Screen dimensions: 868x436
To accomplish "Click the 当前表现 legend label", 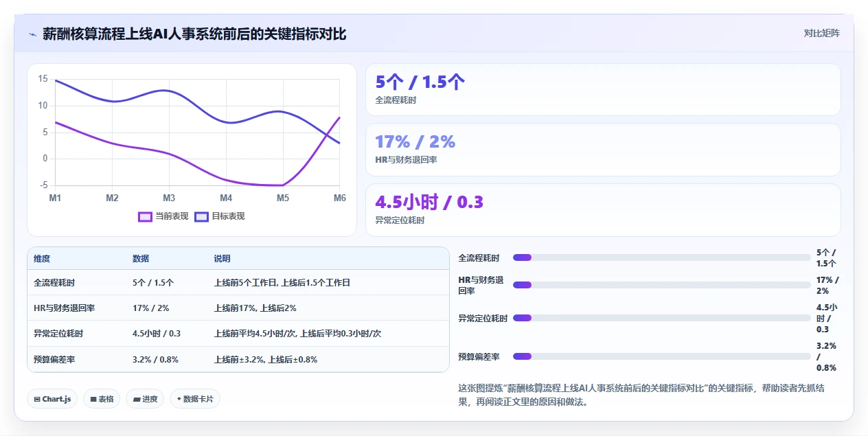I will point(172,216).
